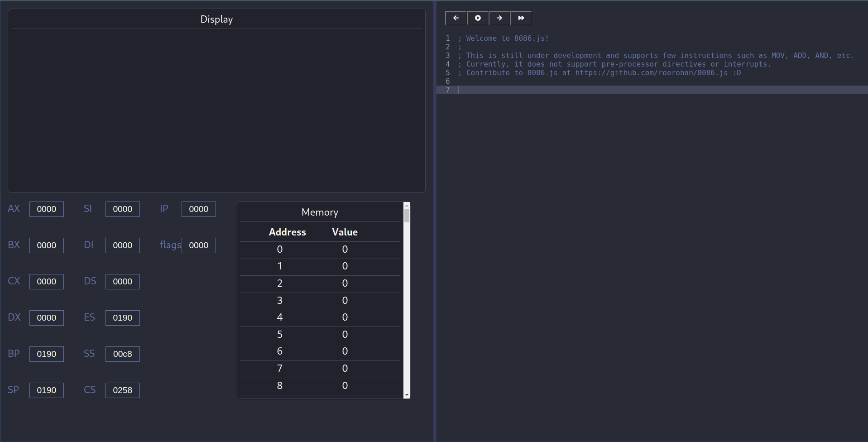The width and height of the screenshot is (868, 442).
Task: Click the Memory panel scrollbar thumb
Action: pos(407,216)
